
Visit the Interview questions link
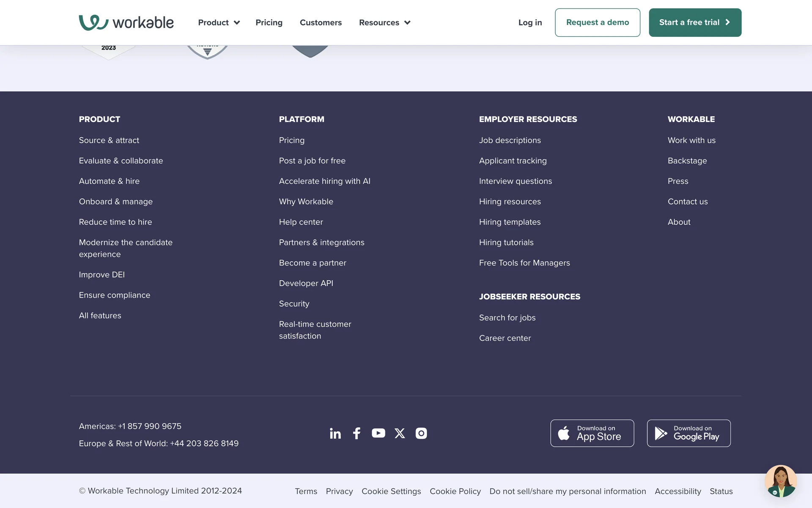click(x=515, y=181)
